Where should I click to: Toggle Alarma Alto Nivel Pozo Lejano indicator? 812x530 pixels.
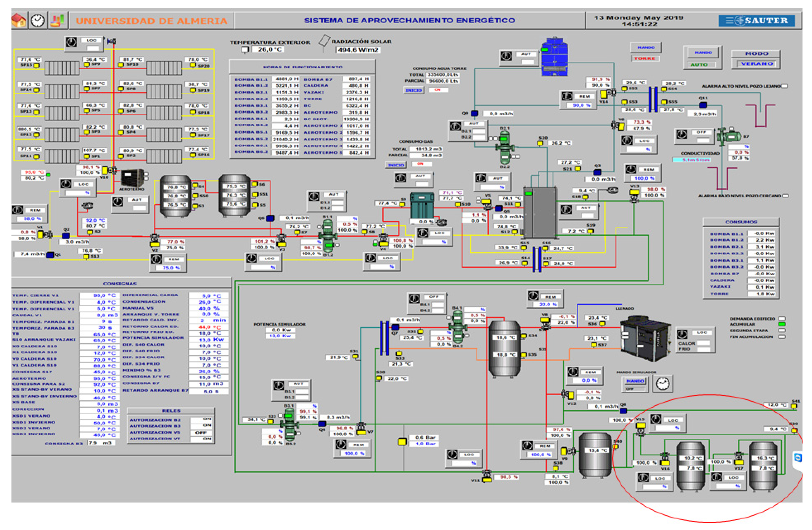[x=784, y=86]
